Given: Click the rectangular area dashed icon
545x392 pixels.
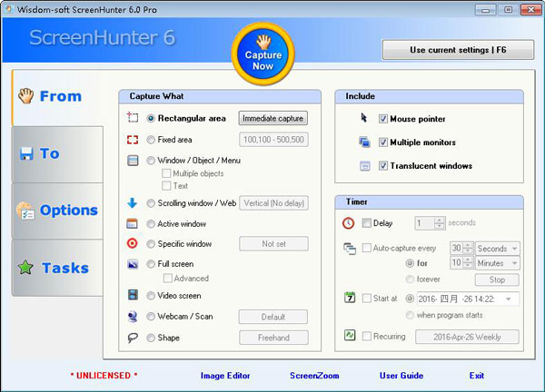Looking at the screenshot, I should 133,117.
